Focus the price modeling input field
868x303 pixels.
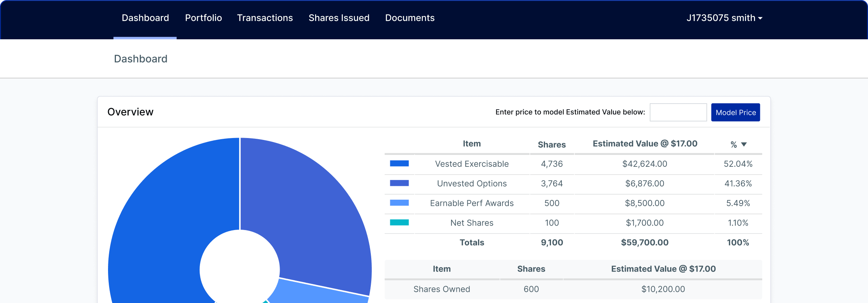tap(678, 112)
